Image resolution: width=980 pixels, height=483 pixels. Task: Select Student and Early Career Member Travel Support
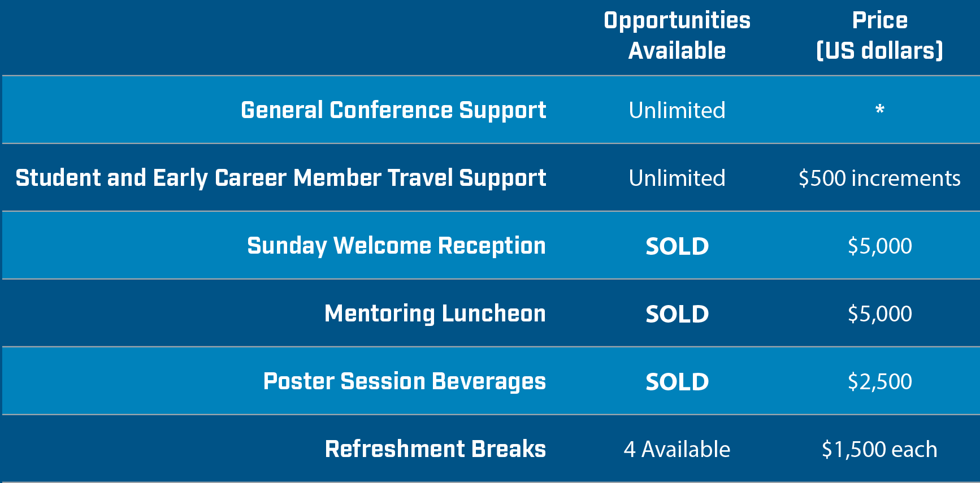point(281,179)
